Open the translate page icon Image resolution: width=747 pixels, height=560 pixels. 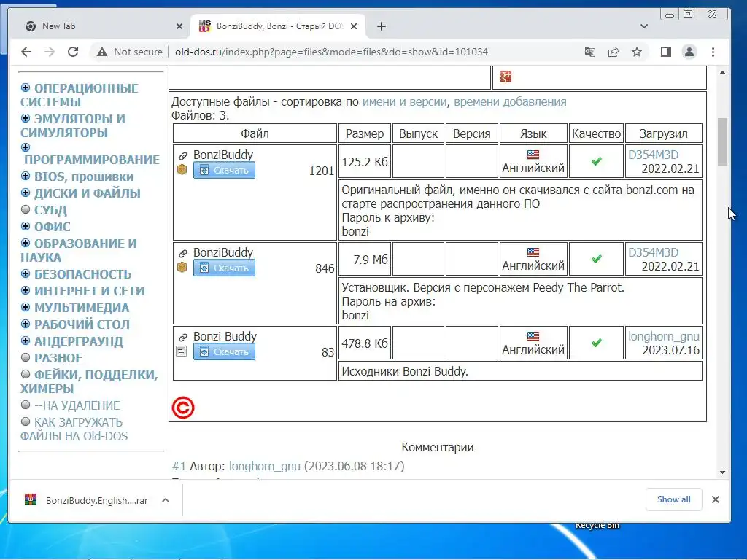coord(589,52)
